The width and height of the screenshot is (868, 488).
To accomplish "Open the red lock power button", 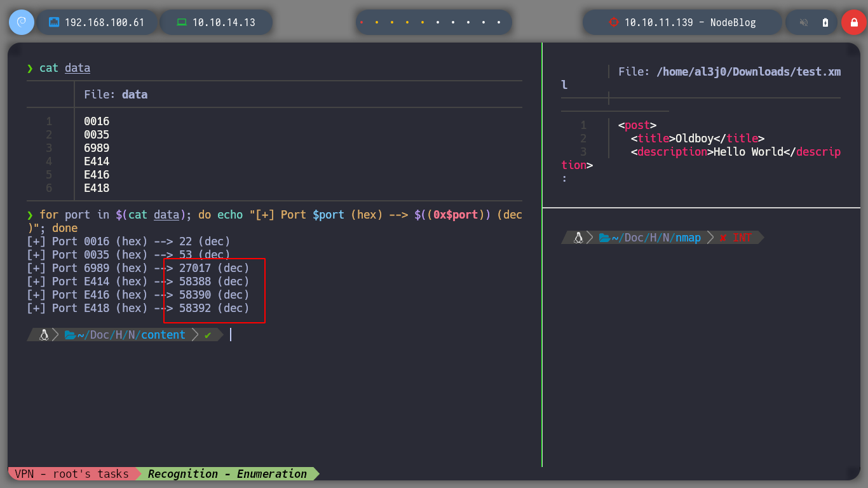I will click(x=853, y=22).
